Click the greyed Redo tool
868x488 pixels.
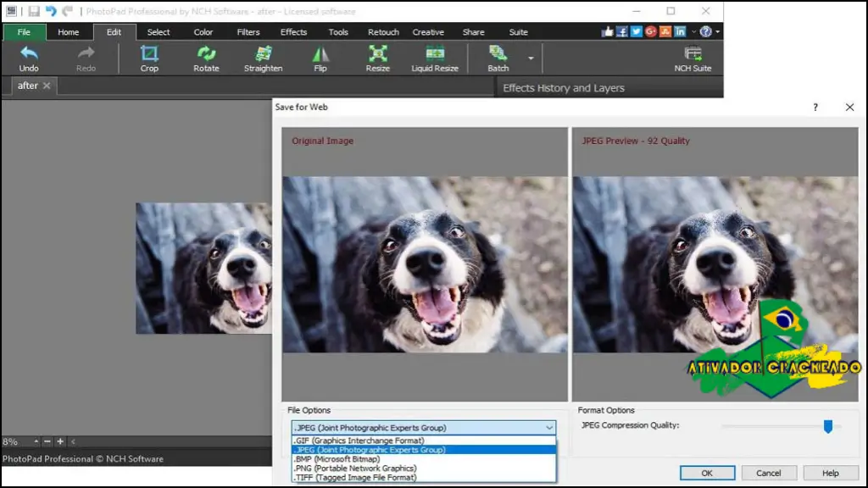point(86,58)
